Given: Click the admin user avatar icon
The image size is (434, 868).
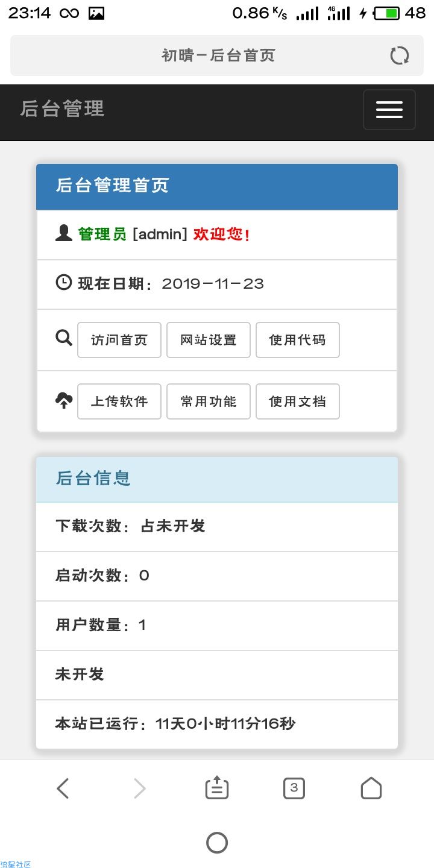Looking at the screenshot, I should point(64,233).
